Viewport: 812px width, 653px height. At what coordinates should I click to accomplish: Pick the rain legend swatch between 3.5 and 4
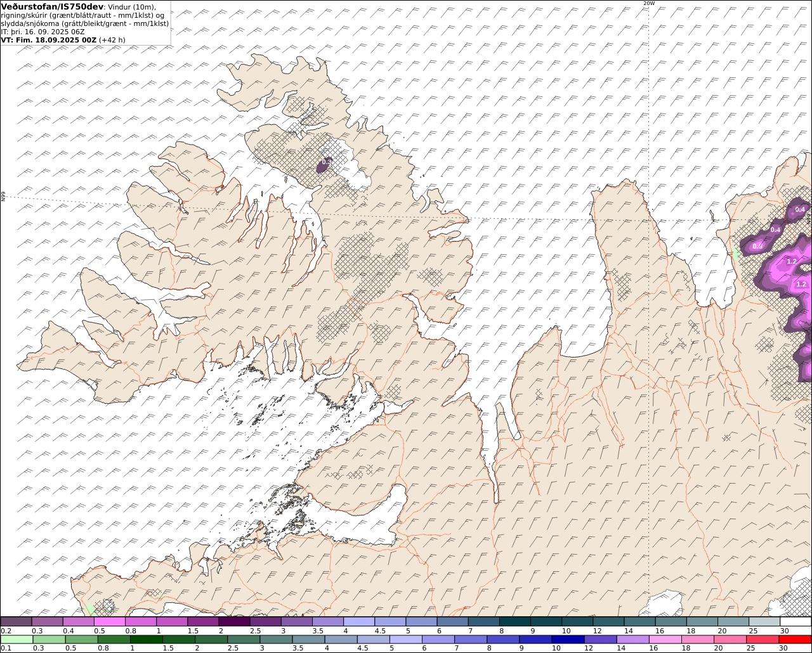(308, 639)
